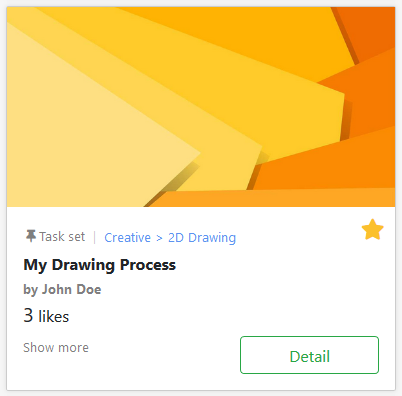Click the green Detail button

(309, 355)
